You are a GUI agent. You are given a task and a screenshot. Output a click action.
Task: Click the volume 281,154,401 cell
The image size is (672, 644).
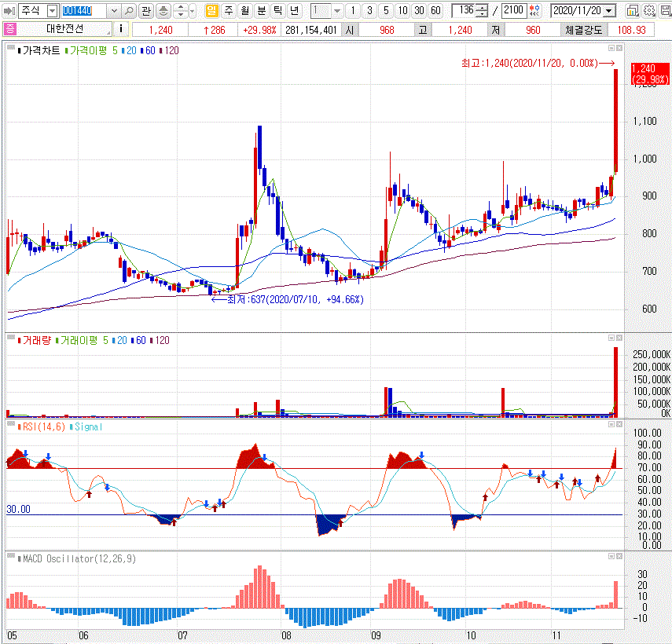pyautogui.click(x=311, y=30)
